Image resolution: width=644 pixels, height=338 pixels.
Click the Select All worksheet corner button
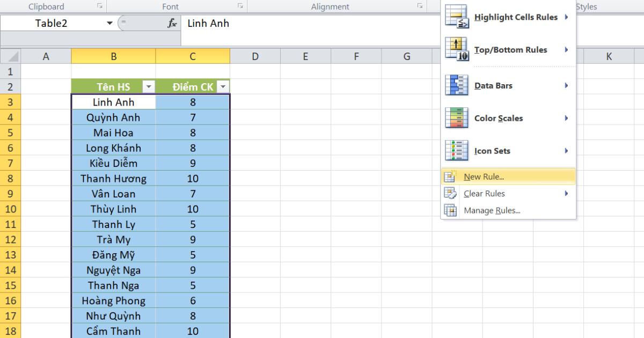click(x=10, y=56)
